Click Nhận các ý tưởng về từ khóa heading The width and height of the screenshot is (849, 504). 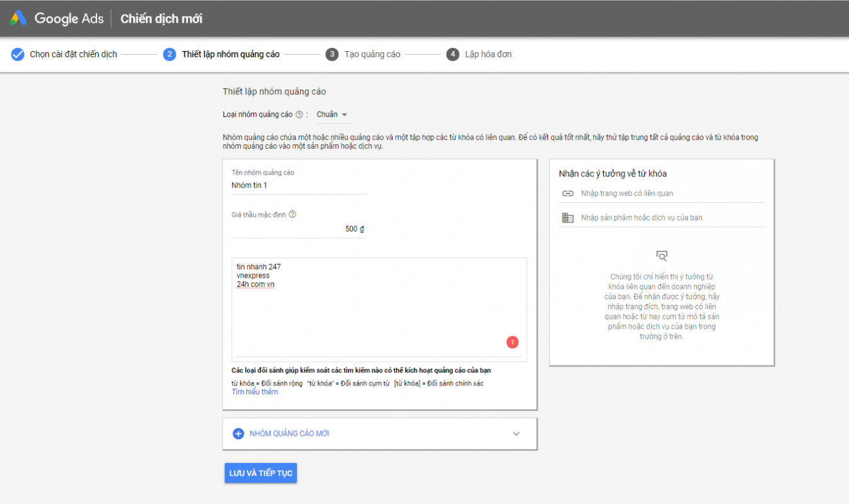[613, 173]
